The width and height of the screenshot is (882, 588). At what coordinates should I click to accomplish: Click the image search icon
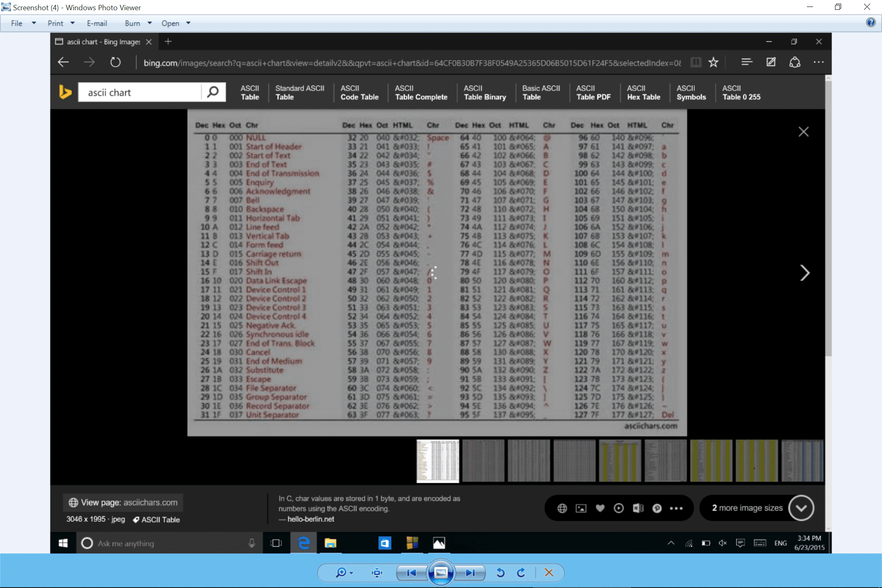[581, 508]
